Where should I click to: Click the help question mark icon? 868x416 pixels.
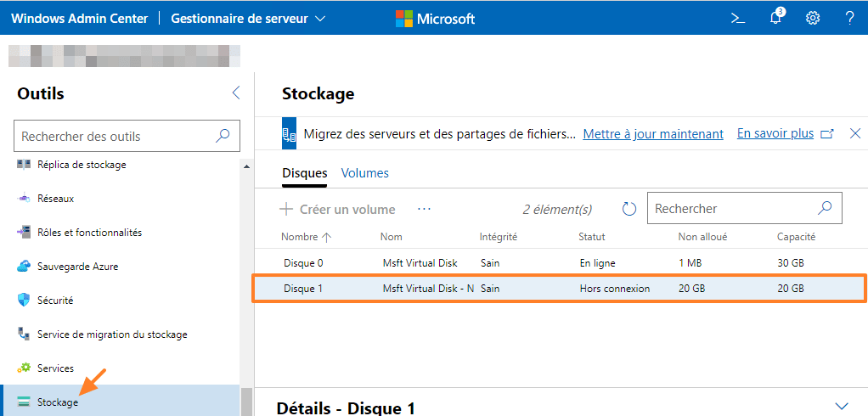tap(849, 18)
